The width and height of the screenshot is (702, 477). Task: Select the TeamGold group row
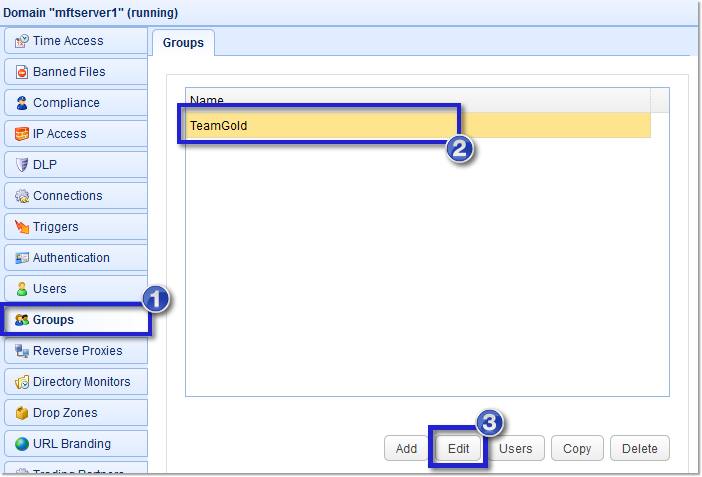[x=418, y=126]
